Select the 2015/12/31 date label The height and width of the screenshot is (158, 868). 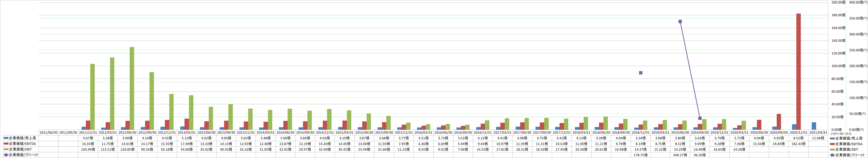(404, 132)
